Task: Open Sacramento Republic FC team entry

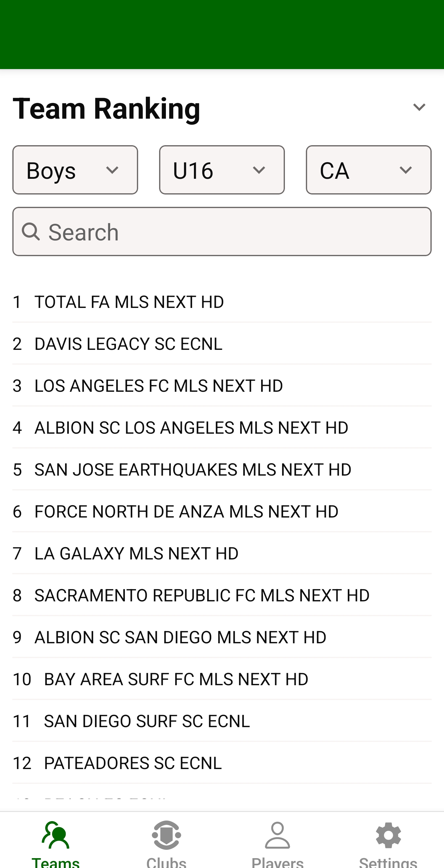Action: [x=202, y=596]
